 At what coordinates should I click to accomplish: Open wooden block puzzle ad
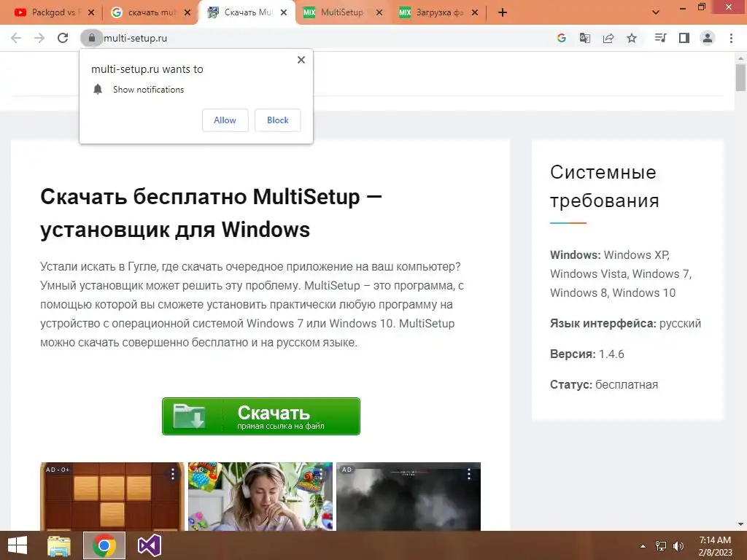[112, 496]
